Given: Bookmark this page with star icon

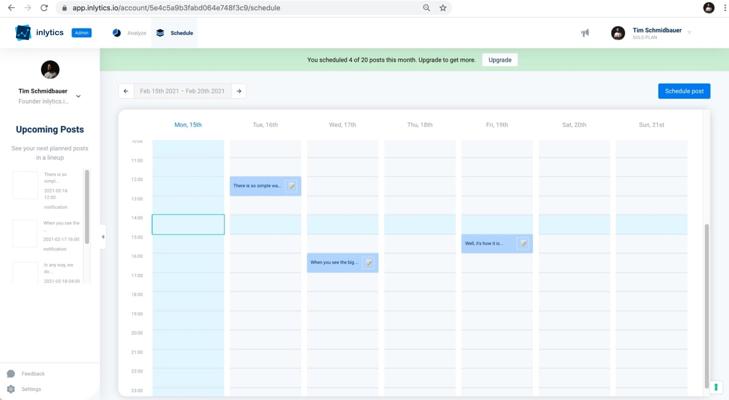Looking at the screenshot, I should point(443,8).
